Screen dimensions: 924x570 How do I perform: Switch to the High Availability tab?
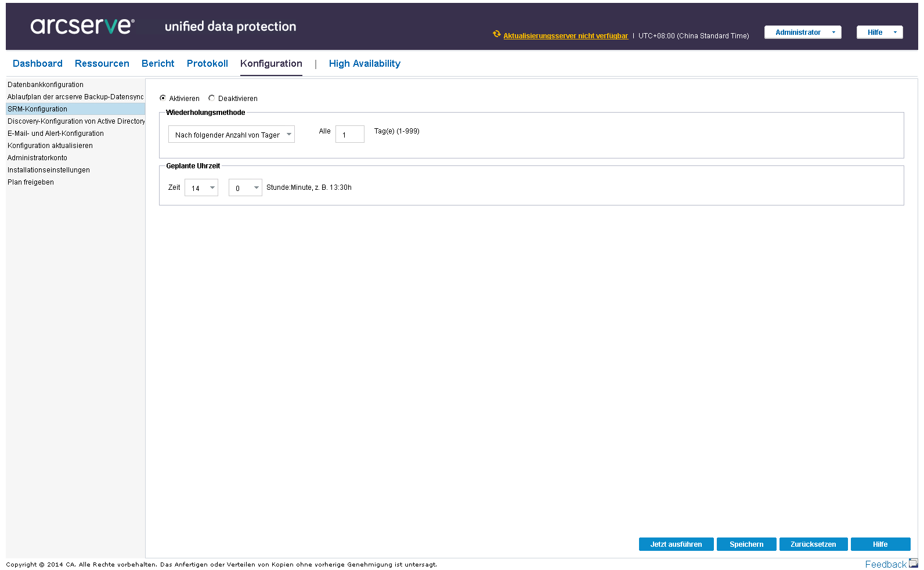click(364, 63)
